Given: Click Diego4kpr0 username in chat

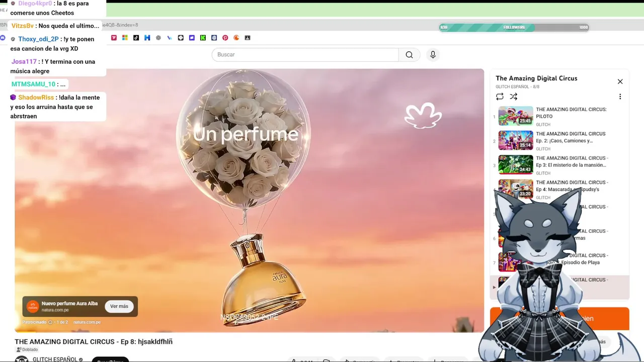Looking at the screenshot, I should [35, 4].
